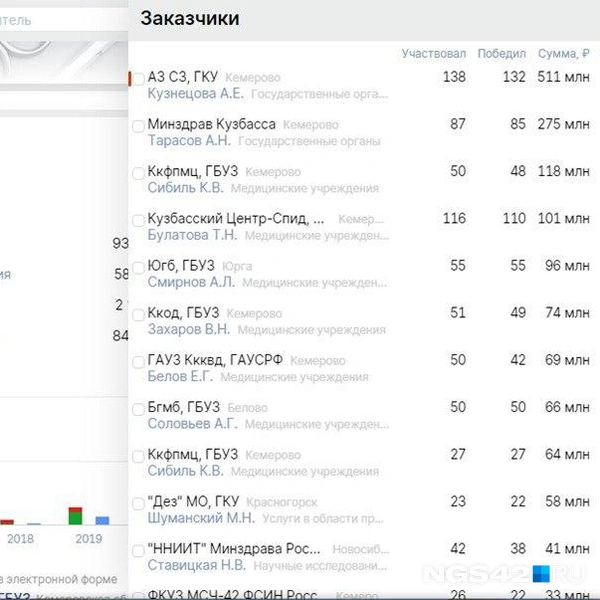Enable the Ккод, ГБУЗ checkbox
The height and width of the screenshot is (600, 600).
[x=138, y=315]
